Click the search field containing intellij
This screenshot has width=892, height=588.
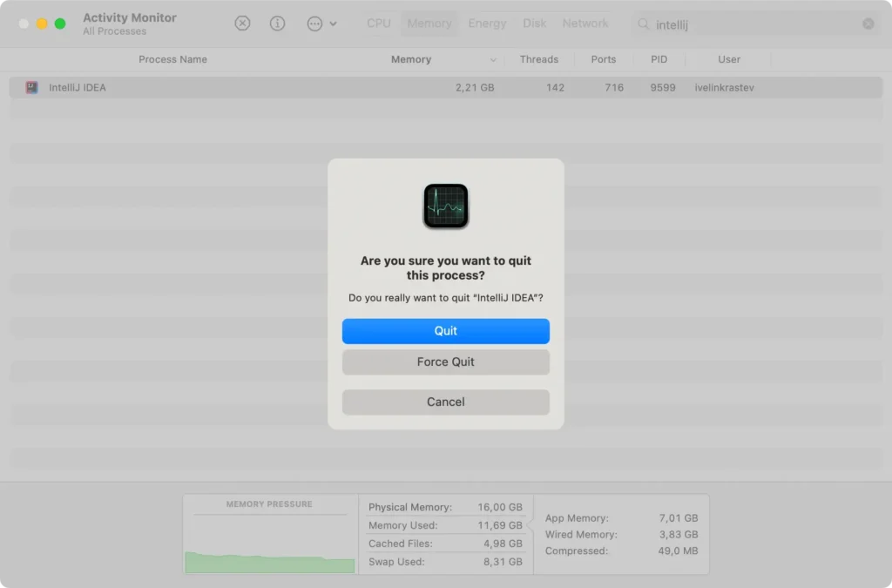click(755, 24)
